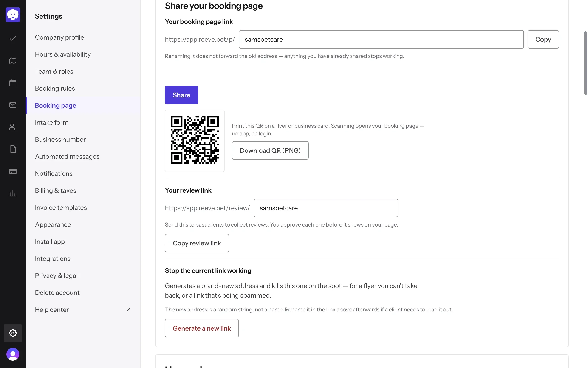Viewport: 588px width, 368px height.
Task: Open the map icon in sidebar
Action: click(x=13, y=60)
